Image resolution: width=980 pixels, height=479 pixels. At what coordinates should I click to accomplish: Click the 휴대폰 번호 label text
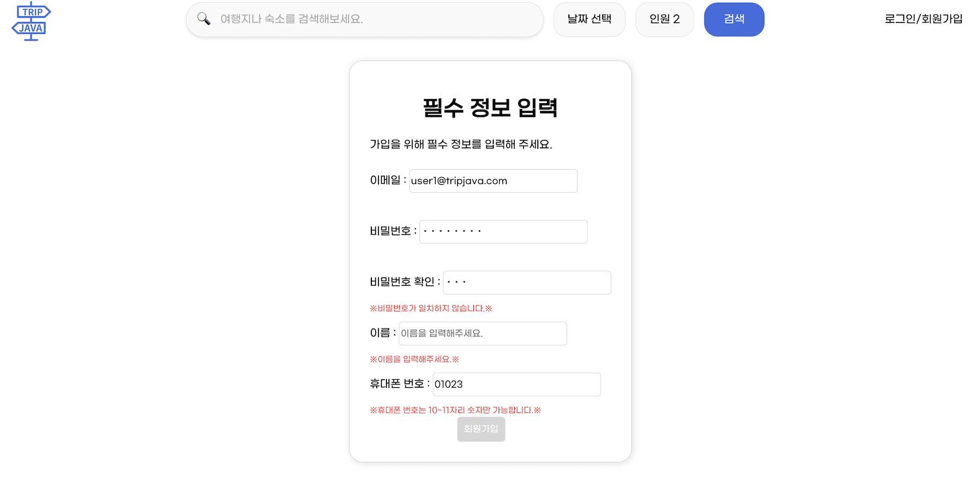[x=397, y=384]
